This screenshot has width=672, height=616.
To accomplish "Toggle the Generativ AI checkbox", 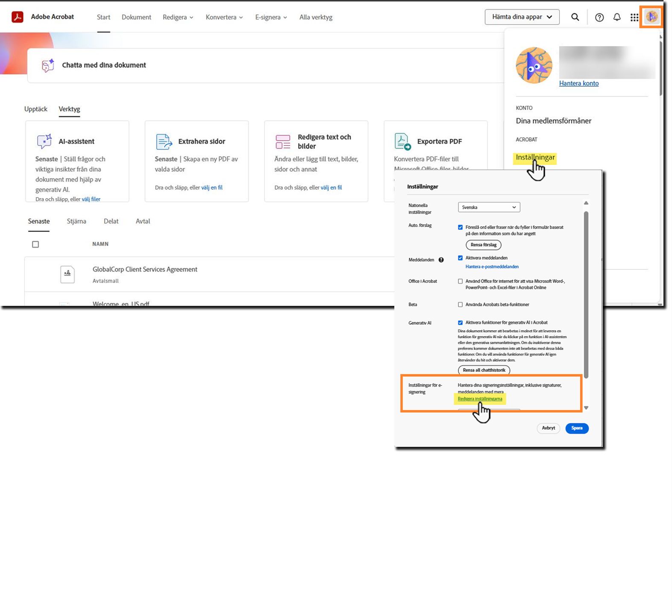I will 460,323.
